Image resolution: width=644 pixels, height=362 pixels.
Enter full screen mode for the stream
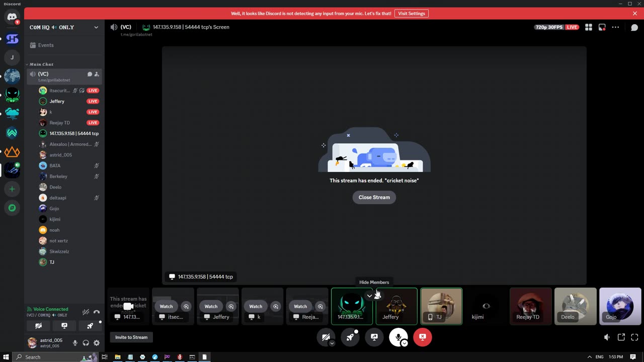[x=634, y=337]
